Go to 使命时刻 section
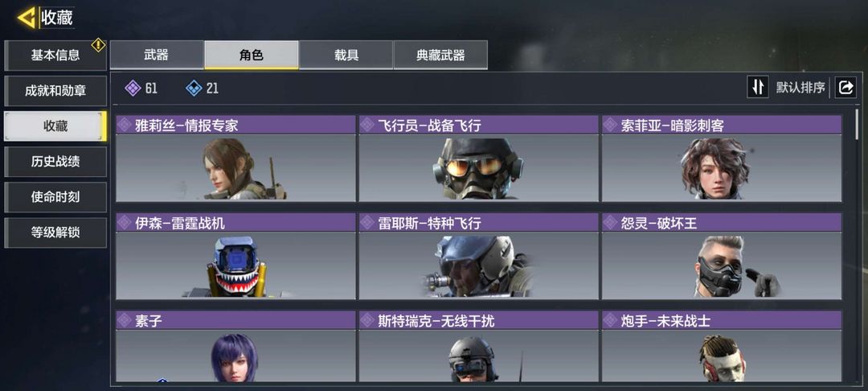Image resolution: width=868 pixels, height=391 pixels. [x=55, y=197]
